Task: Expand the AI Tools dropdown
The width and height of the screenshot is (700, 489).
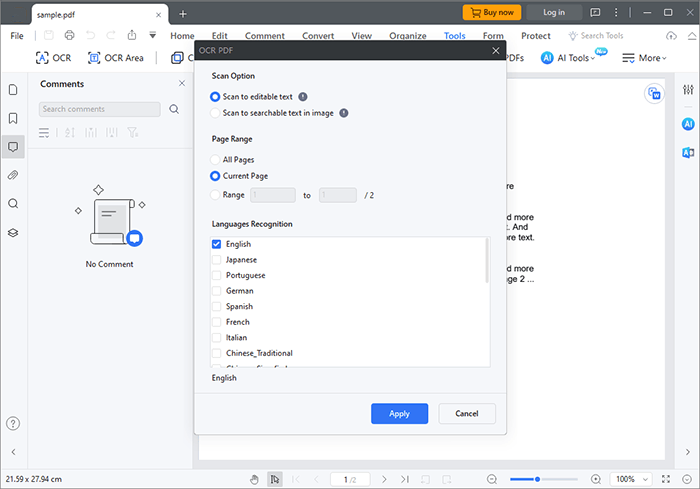Action: tap(568, 58)
